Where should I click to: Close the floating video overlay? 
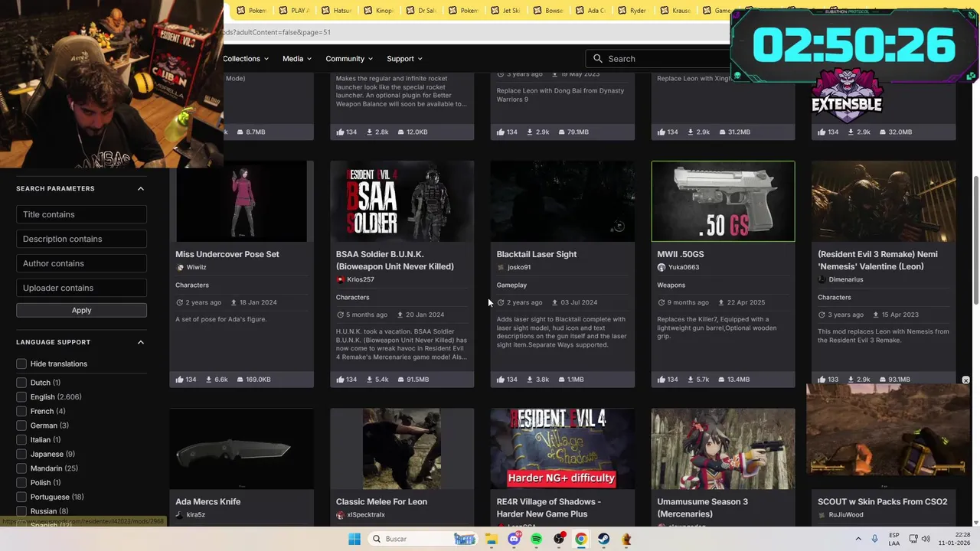(x=965, y=380)
